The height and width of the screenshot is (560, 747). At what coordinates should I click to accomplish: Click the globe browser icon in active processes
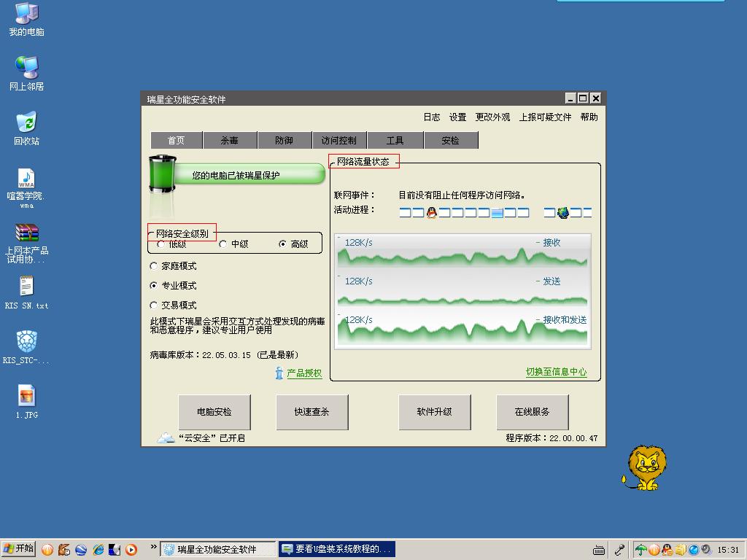pos(563,212)
